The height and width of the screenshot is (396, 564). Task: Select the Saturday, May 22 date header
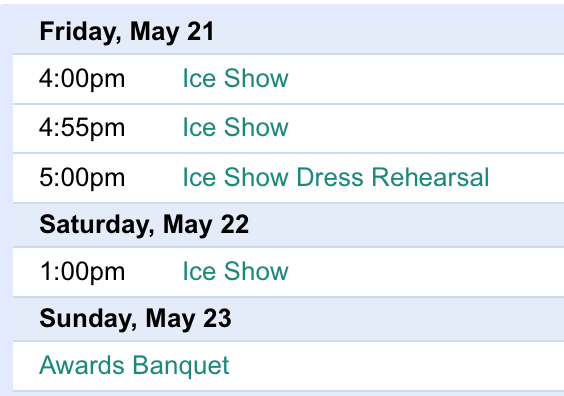tap(144, 225)
